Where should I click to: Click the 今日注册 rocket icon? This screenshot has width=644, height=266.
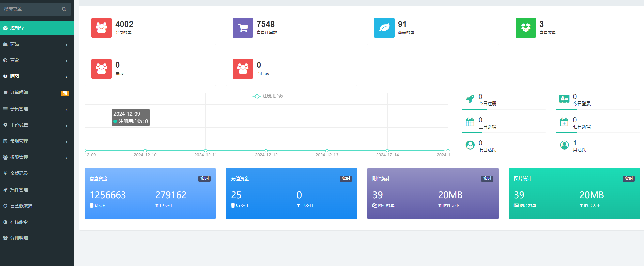point(470,99)
